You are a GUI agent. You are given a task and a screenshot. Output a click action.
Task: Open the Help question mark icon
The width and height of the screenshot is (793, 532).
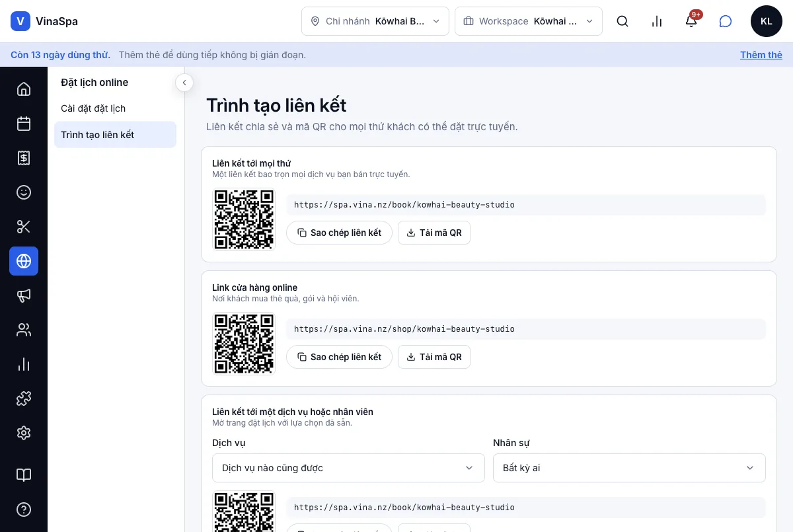[x=24, y=509]
